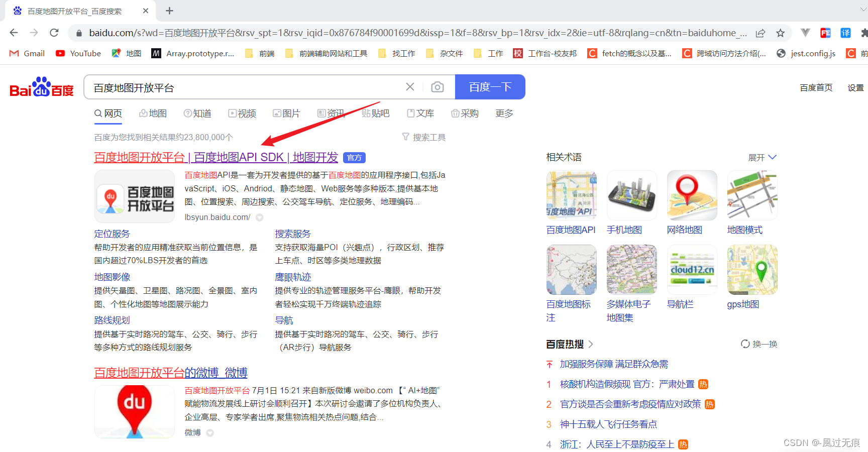Image resolution: width=868 pixels, height=452 pixels.
Task: Open the 更多 search categories
Action: click(x=504, y=114)
